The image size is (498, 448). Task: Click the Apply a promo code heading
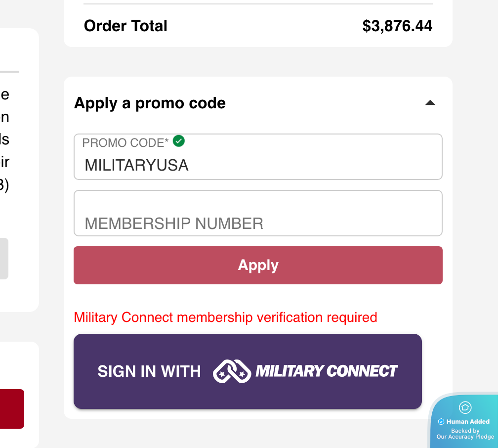(x=149, y=103)
